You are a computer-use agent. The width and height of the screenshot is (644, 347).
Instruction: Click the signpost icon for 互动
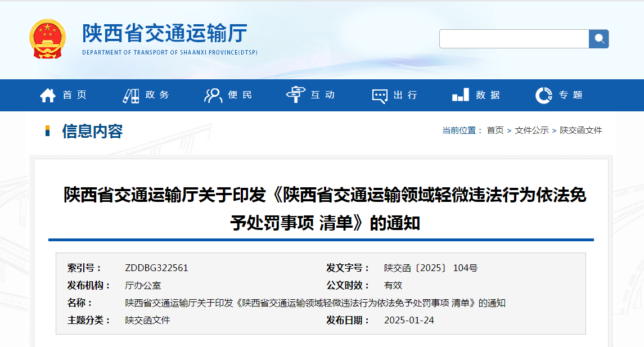click(x=295, y=96)
